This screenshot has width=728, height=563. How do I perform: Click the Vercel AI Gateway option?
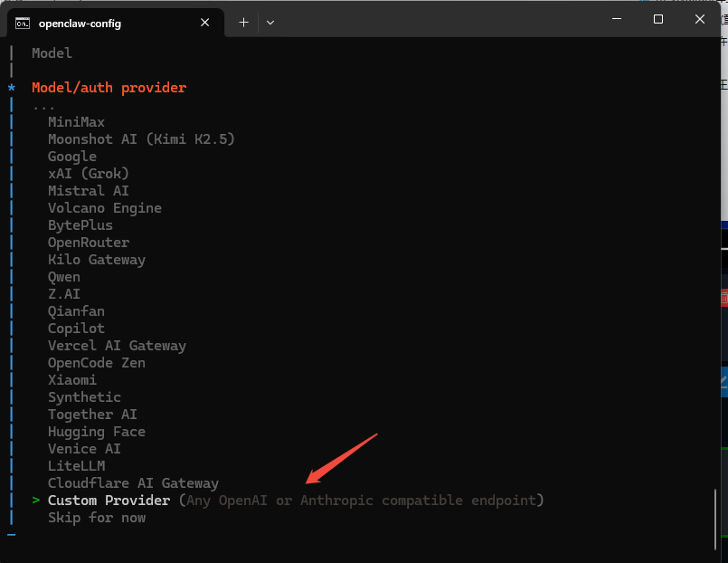[x=117, y=346]
